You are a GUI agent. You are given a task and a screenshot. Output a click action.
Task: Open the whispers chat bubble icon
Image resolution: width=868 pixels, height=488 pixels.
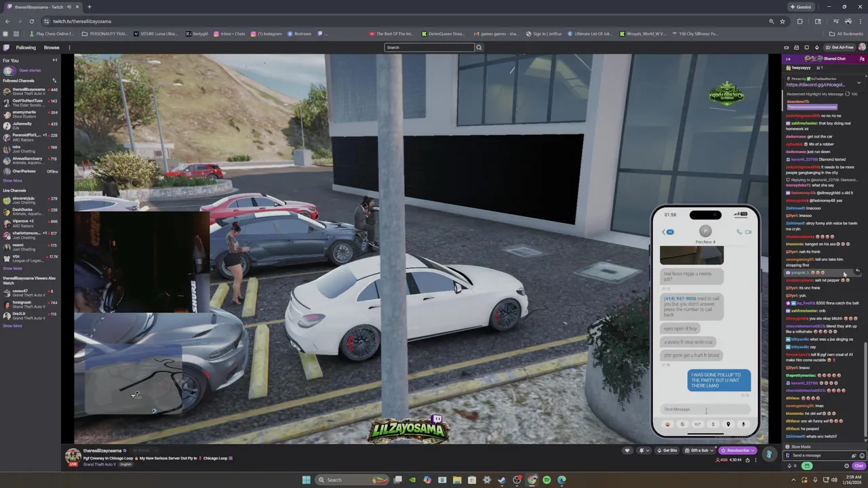click(x=806, y=47)
